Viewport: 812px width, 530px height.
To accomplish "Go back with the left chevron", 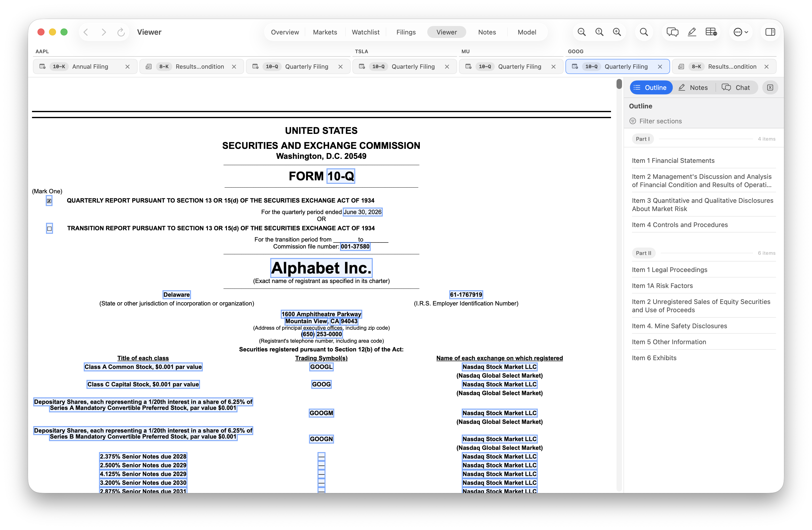I will tap(86, 32).
